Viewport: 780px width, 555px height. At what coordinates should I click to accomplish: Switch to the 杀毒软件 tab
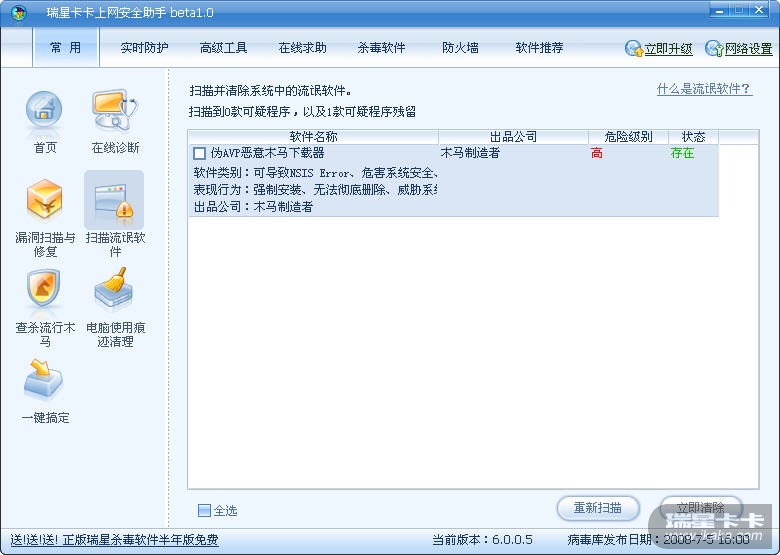pyautogui.click(x=382, y=48)
